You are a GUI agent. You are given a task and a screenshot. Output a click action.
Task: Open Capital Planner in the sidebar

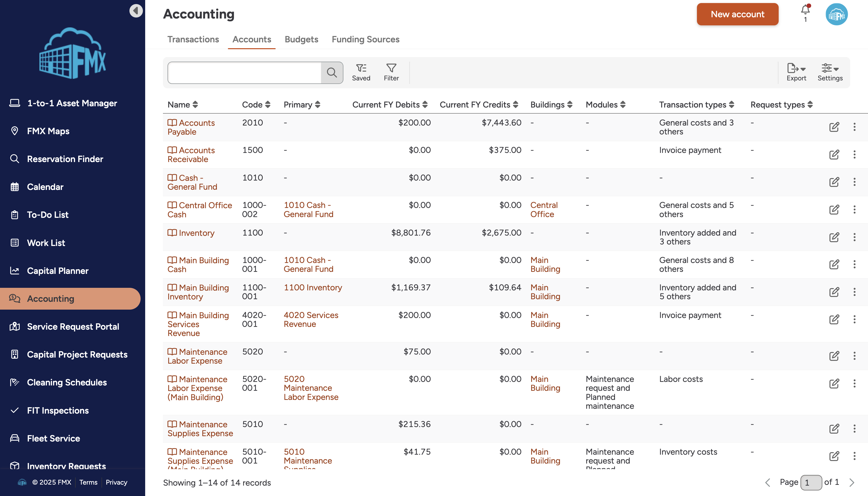[58, 271]
